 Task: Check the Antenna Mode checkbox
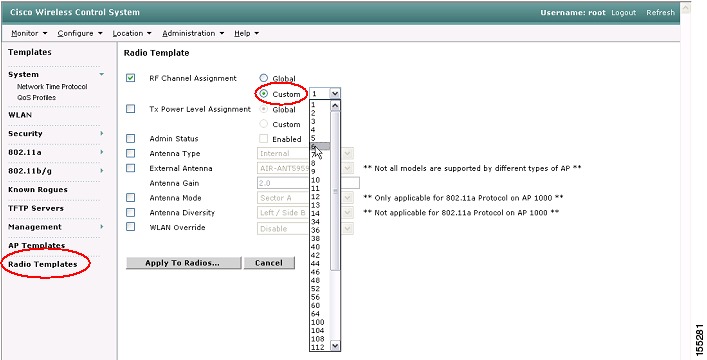click(x=130, y=198)
